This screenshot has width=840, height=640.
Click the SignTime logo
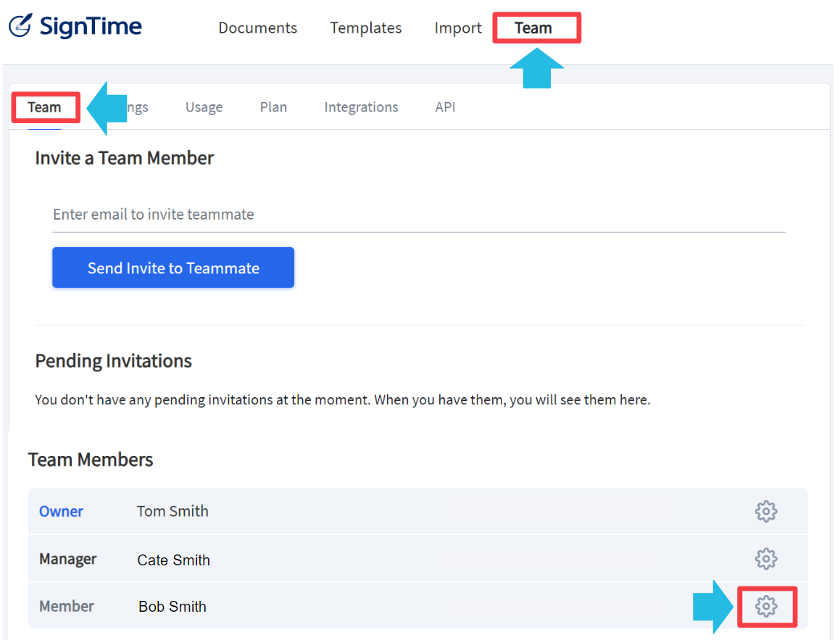tap(75, 26)
